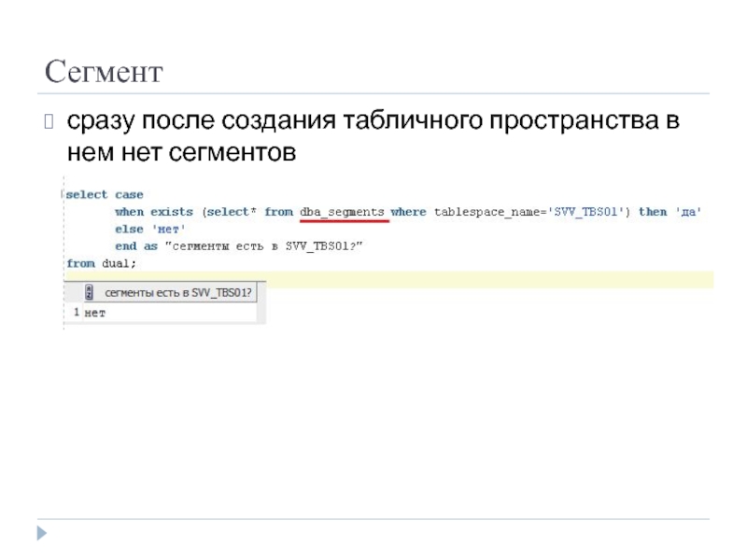Click the 'then' keyword in the when line
The width and height of the screenshot is (747, 560).
coord(653,212)
